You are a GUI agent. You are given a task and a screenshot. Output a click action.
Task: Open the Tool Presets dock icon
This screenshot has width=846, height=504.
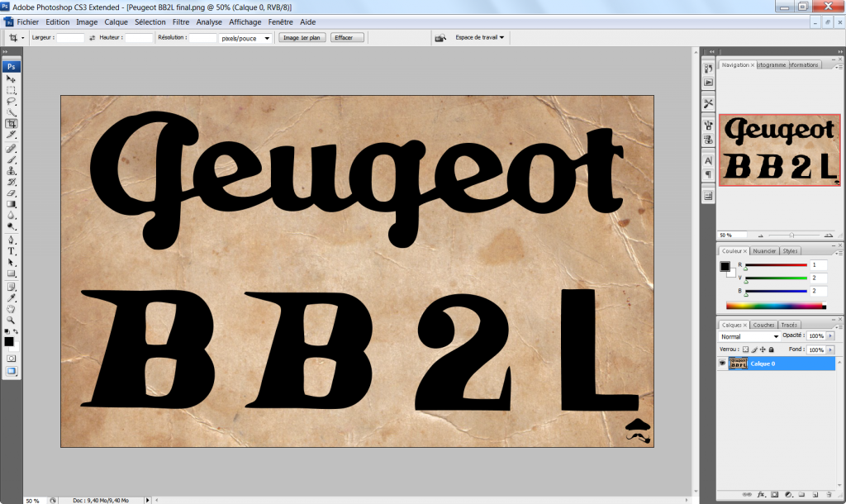click(708, 103)
